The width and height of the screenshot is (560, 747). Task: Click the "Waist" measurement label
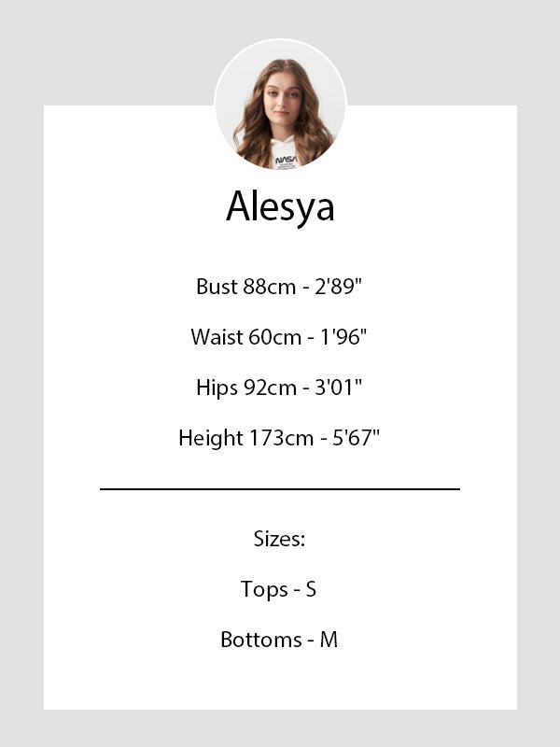tap(217, 337)
